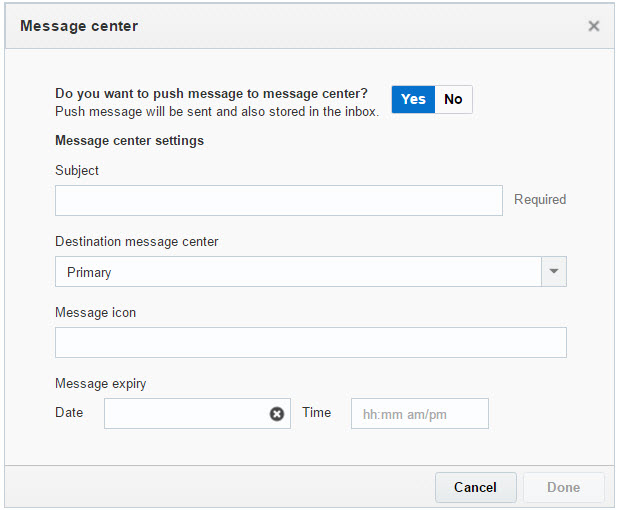Click the Required indicator text
The height and width of the screenshot is (510, 620).
(x=540, y=200)
